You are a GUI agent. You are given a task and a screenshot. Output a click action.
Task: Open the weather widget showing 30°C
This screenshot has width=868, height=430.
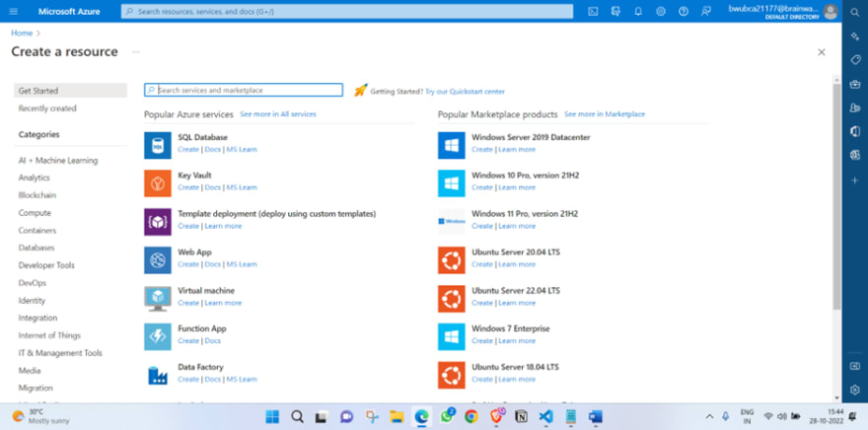(x=40, y=416)
